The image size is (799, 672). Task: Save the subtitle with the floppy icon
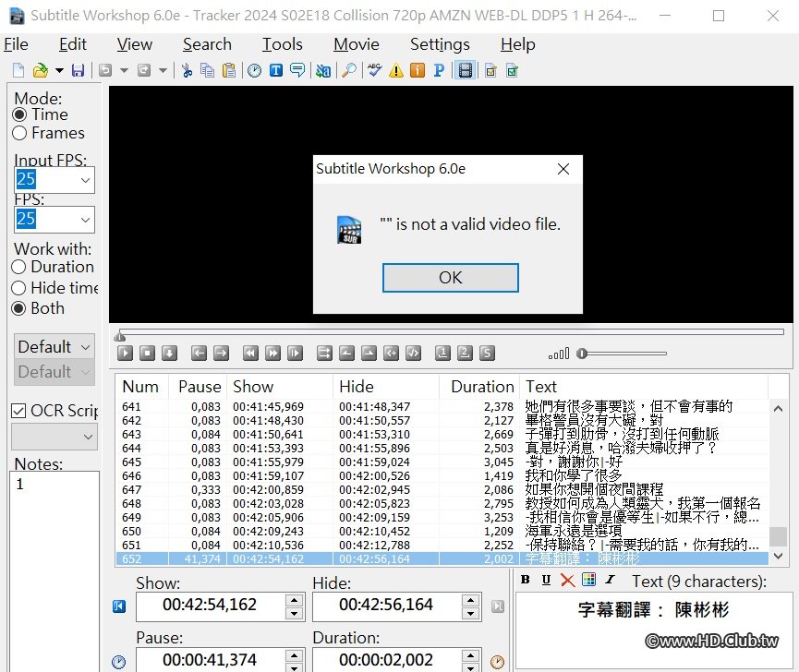click(x=78, y=70)
